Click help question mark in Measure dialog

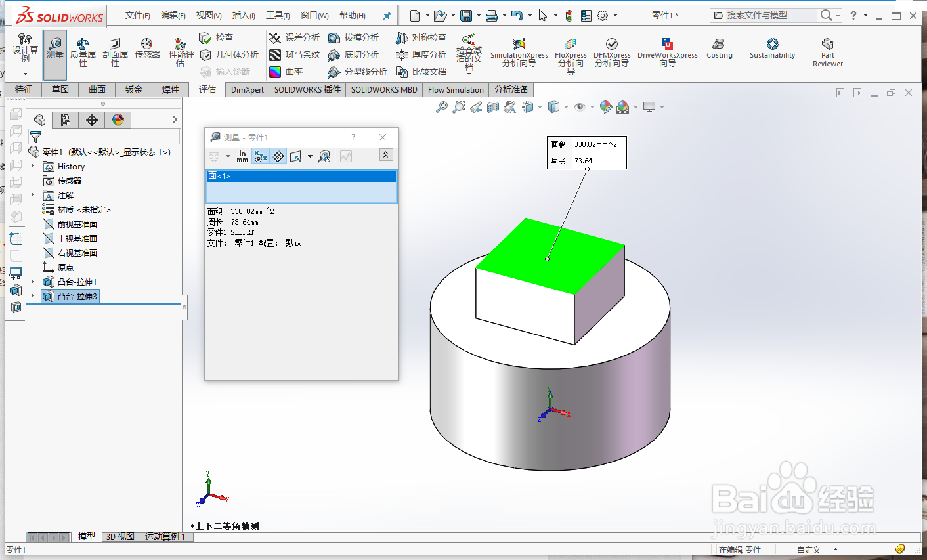353,137
